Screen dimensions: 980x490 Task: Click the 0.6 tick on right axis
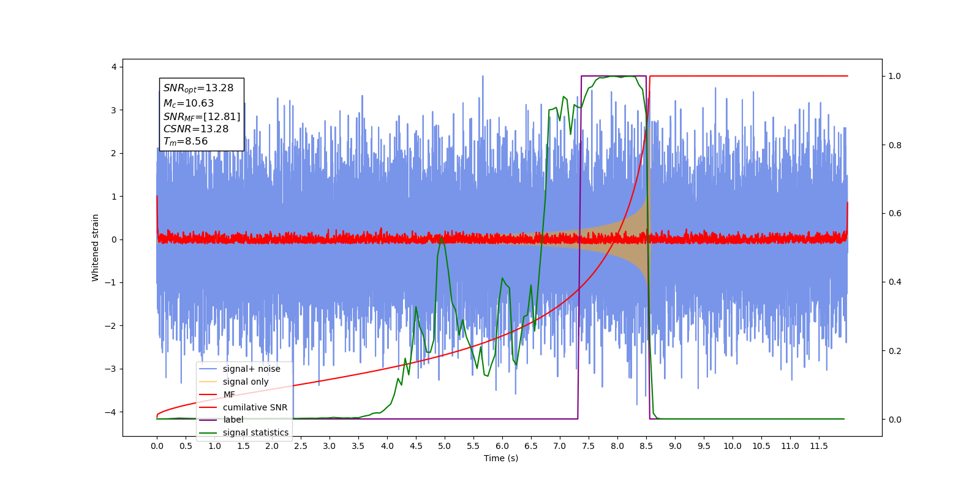(895, 213)
